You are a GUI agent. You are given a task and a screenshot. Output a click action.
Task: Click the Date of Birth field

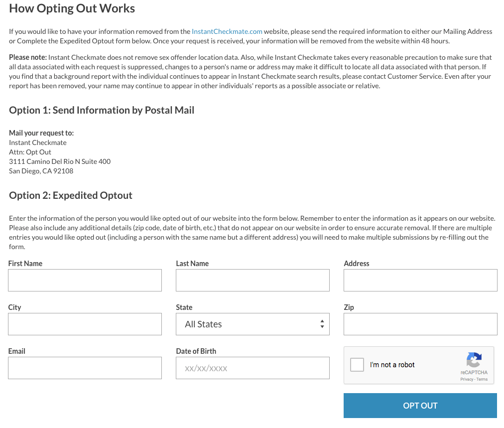point(252,368)
